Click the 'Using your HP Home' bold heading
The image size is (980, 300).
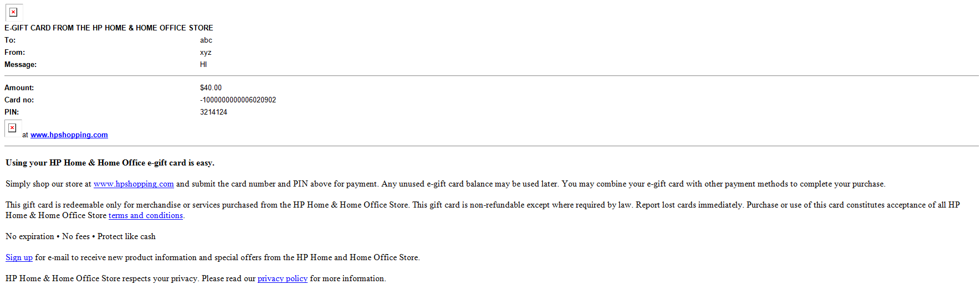click(110, 163)
